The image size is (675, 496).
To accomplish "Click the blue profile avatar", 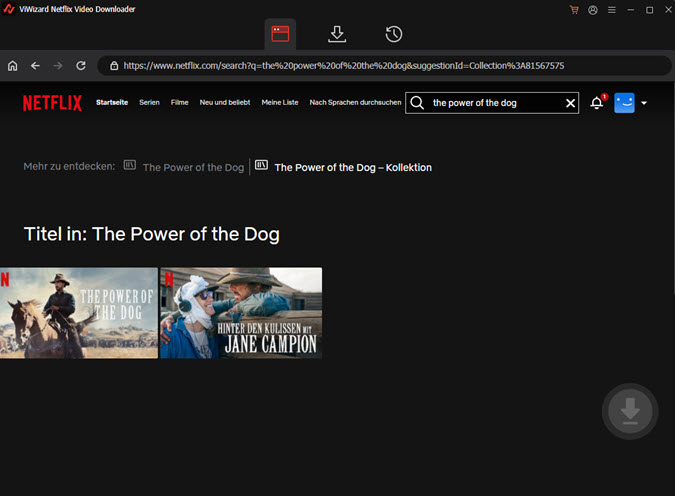I will tap(624, 103).
